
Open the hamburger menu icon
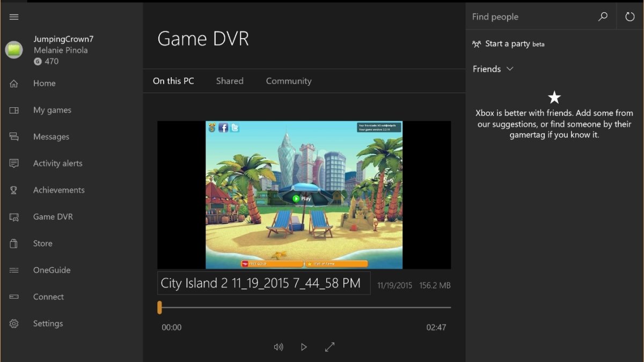click(14, 17)
